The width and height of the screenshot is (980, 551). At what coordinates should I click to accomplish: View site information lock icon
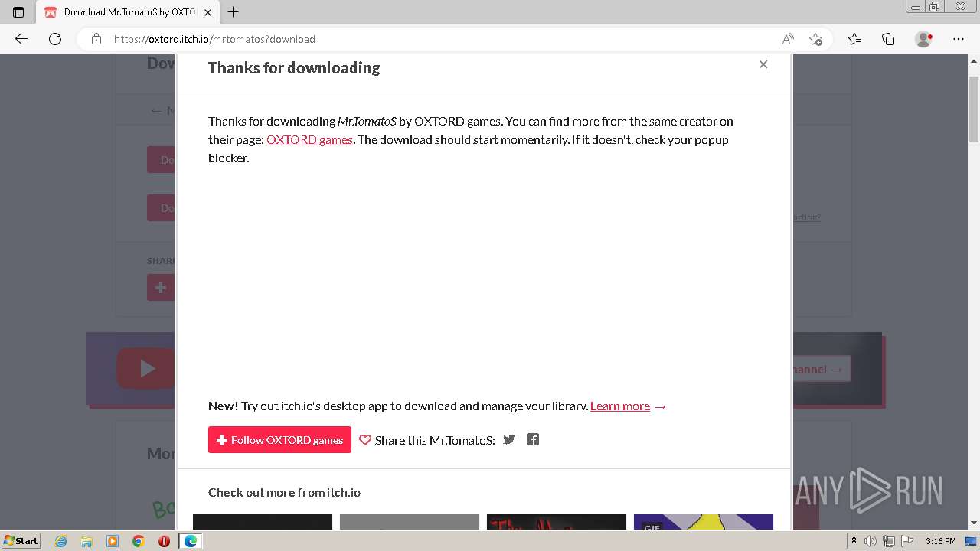click(x=96, y=39)
